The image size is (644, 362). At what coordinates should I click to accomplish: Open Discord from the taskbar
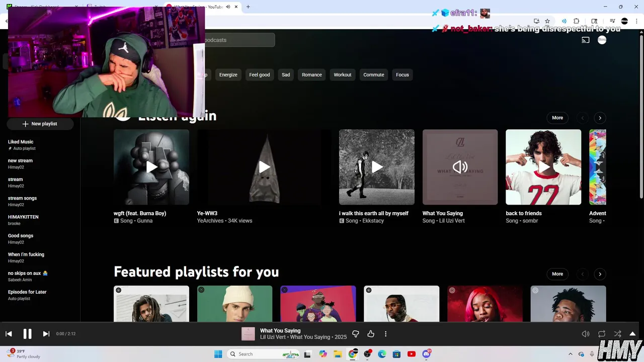427,354
